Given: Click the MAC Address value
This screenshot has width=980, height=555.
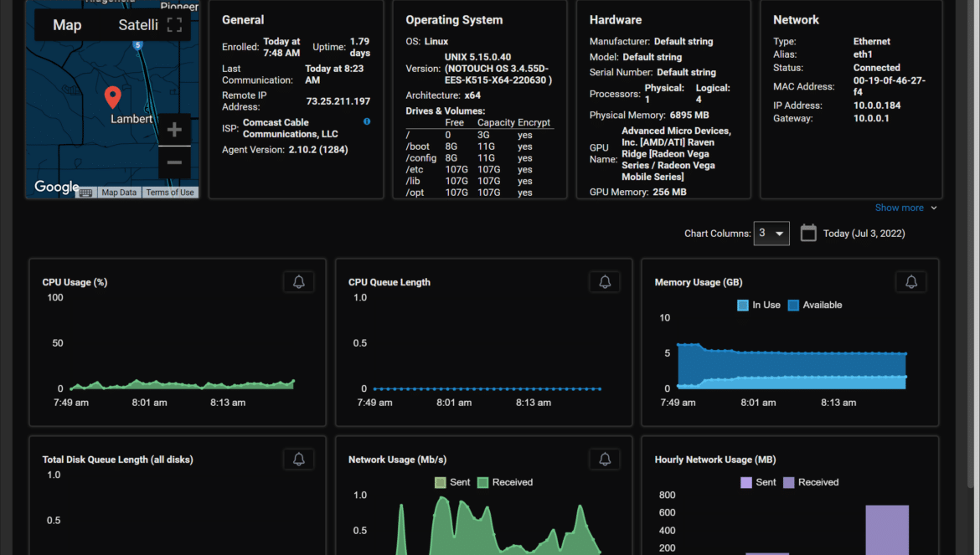Looking at the screenshot, I should point(890,86).
